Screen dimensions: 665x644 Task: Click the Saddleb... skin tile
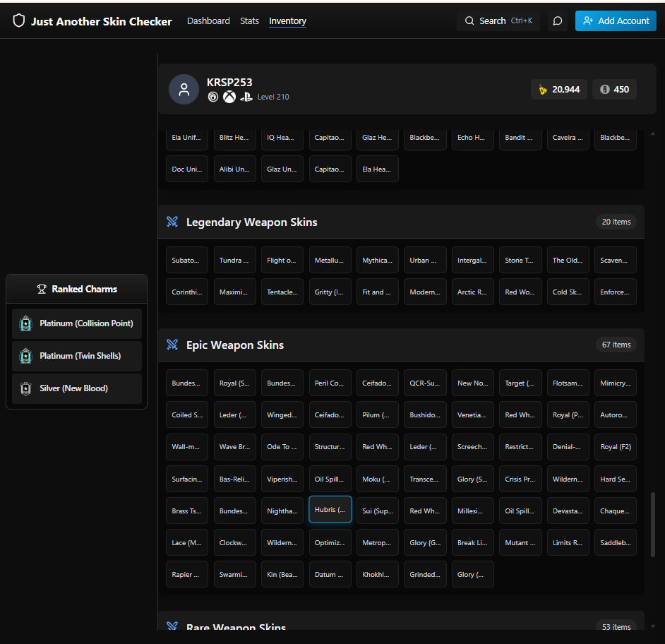pyautogui.click(x=616, y=542)
